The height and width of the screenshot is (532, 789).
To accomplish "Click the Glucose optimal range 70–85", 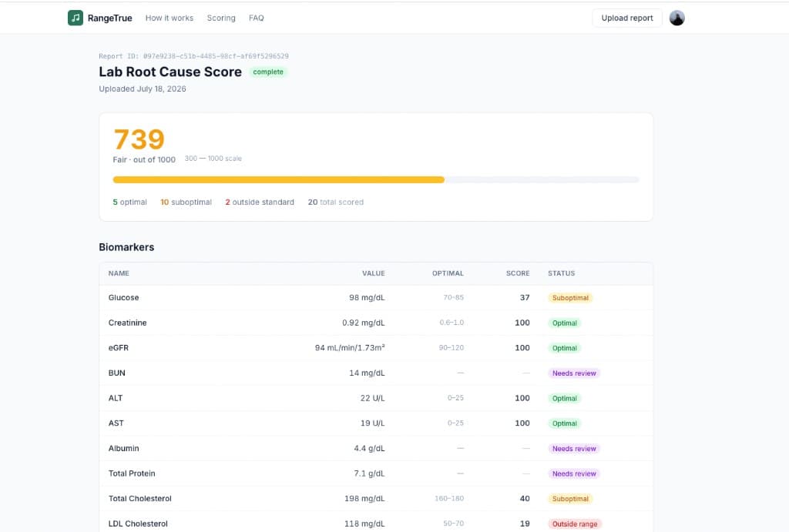I will [x=453, y=298].
